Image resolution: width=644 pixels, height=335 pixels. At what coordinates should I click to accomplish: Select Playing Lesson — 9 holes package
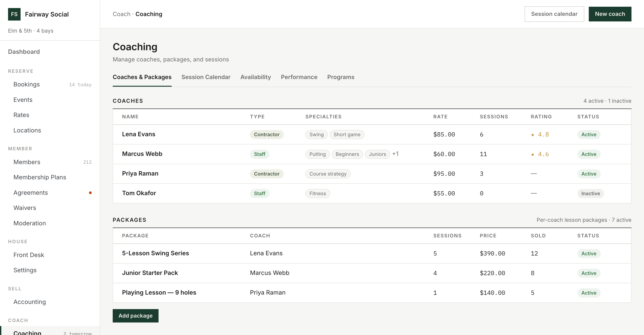pyautogui.click(x=372, y=293)
